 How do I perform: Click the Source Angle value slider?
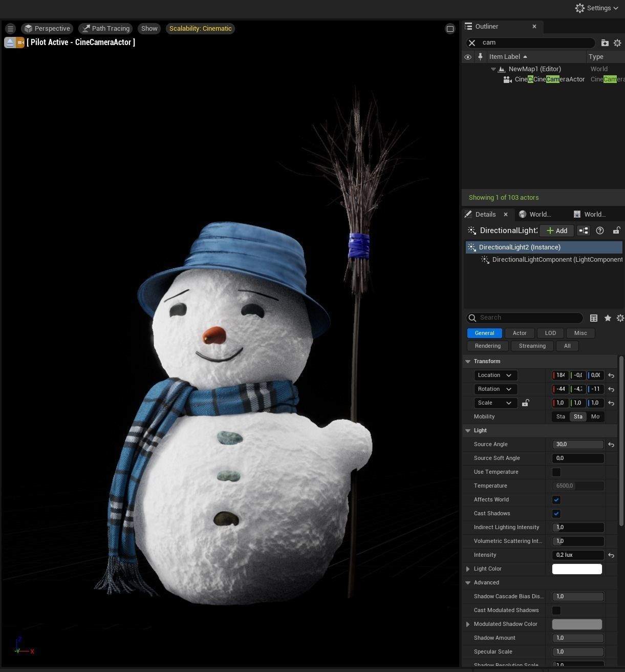tap(578, 445)
